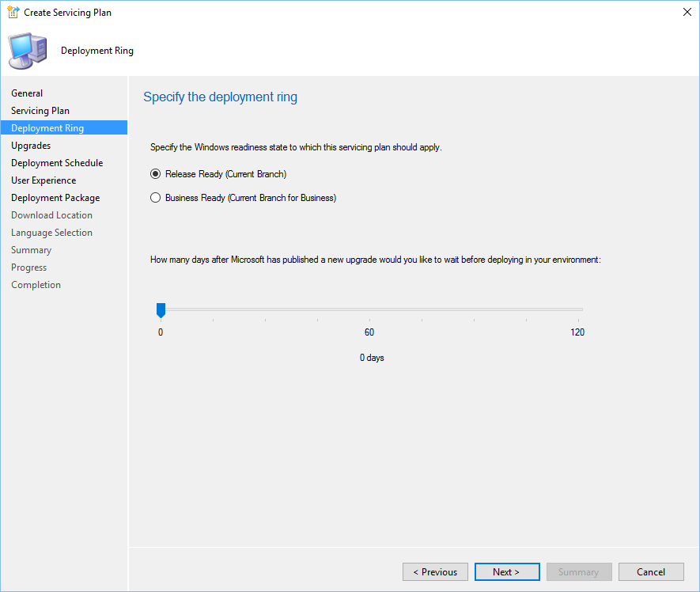Click 'Specify the Windows readiness state' text
This screenshot has height=592, width=700.
[x=296, y=147]
